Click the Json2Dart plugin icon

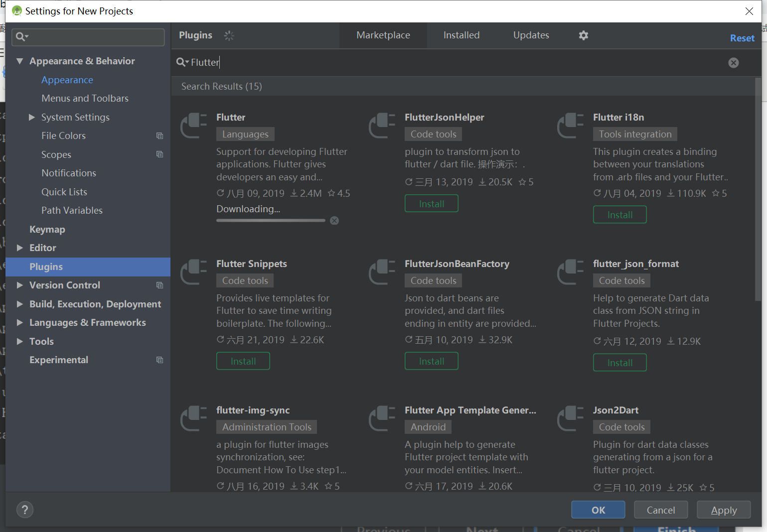(570, 418)
